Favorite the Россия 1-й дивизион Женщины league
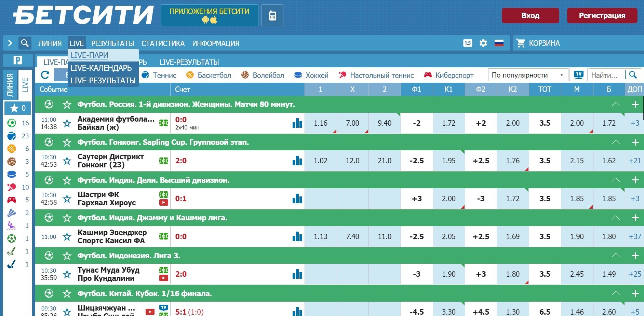The width and height of the screenshot is (644, 316). click(67, 104)
